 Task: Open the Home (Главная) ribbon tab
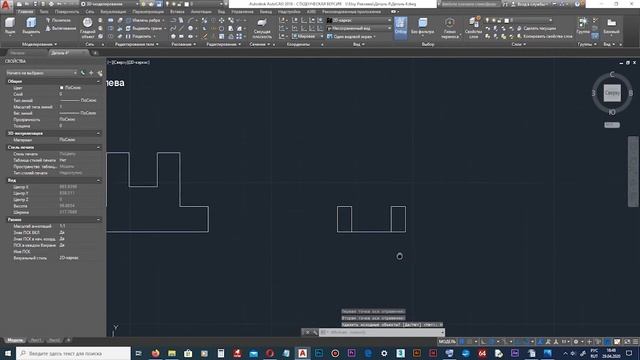pyautogui.click(x=25, y=12)
